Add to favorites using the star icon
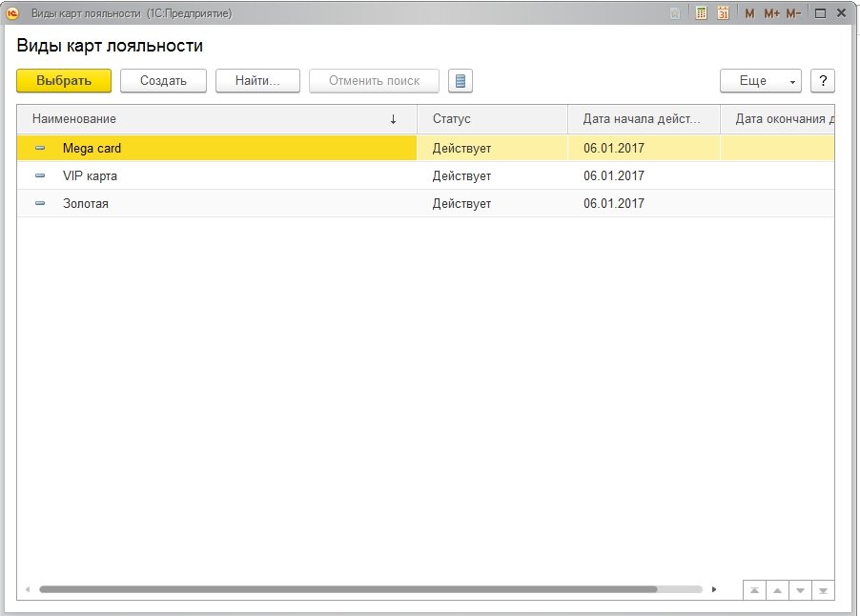 [x=675, y=13]
